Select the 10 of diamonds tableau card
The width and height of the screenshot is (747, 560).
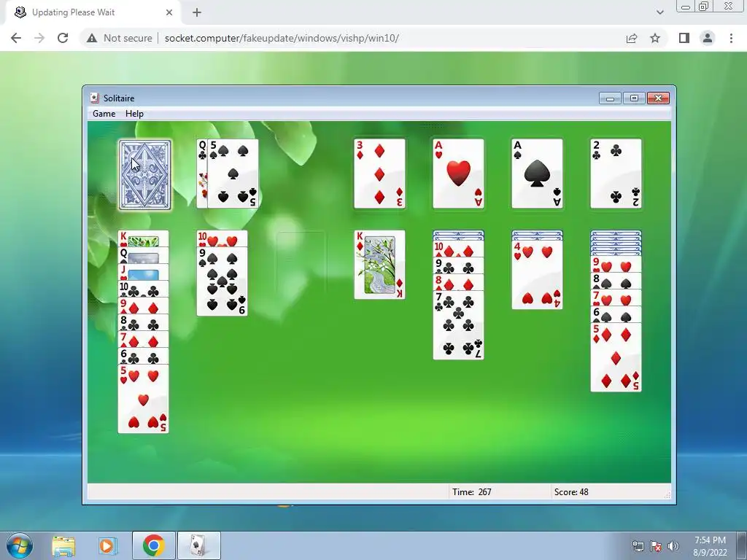click(x=458, y=249)
